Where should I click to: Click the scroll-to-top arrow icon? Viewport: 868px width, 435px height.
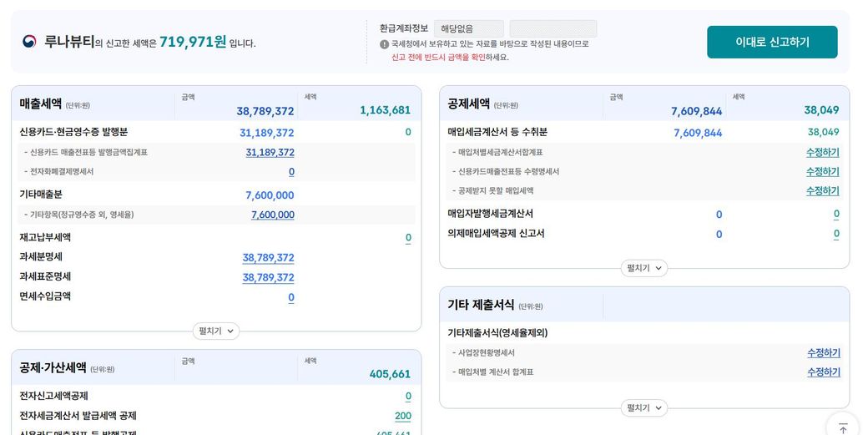(x=842, y=427)
